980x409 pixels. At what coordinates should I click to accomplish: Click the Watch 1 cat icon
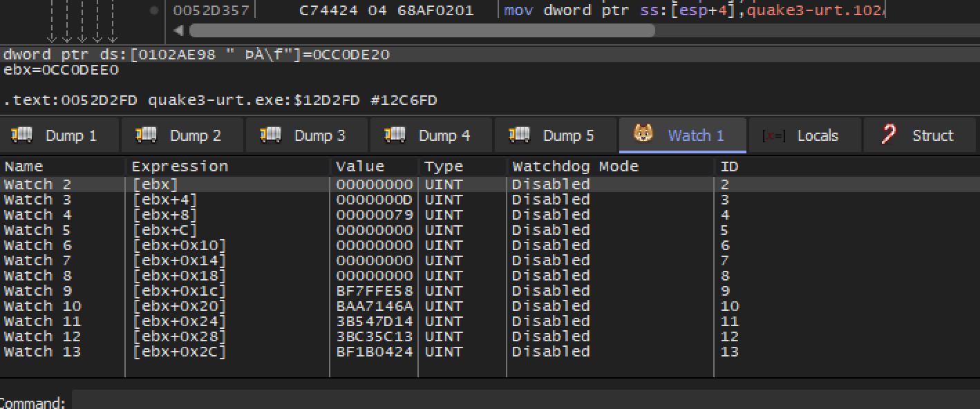coord(643,133)
